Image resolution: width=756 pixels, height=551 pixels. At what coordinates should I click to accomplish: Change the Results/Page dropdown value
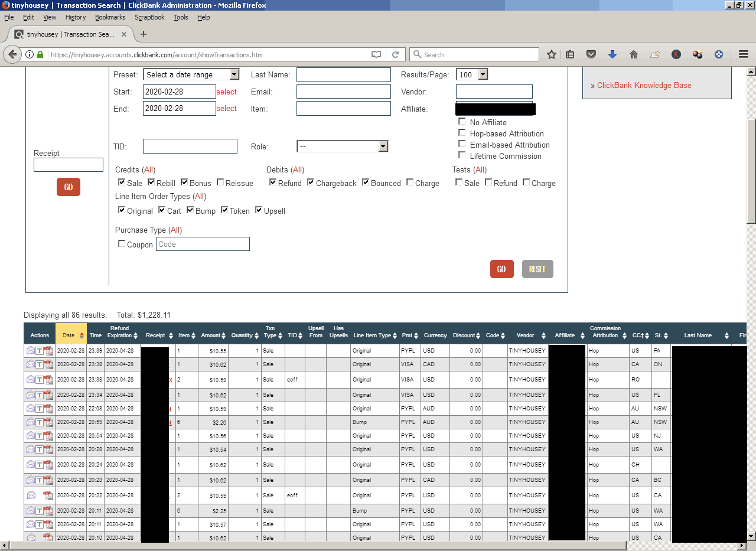pyautogui.click(x=472, y=74)
